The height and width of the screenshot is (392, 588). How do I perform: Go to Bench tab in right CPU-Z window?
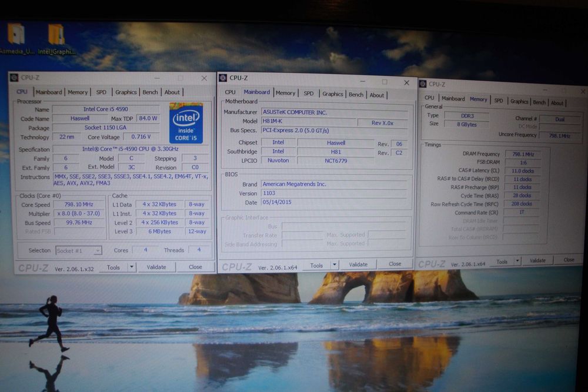coord(539,102)
